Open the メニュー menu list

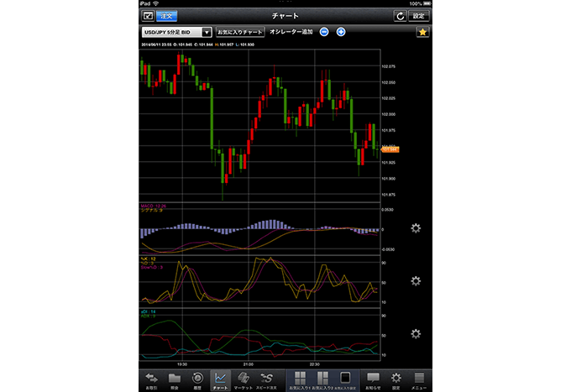[x=418, y=379]
